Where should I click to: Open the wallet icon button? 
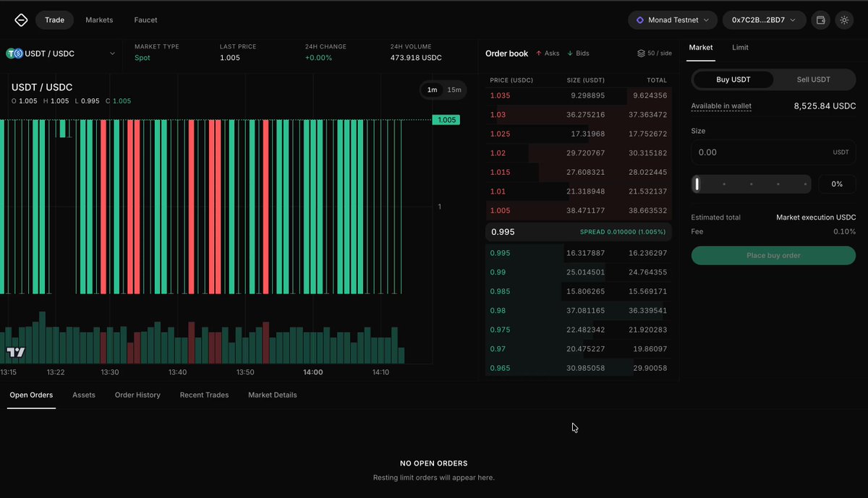click(x=820, y=20)
